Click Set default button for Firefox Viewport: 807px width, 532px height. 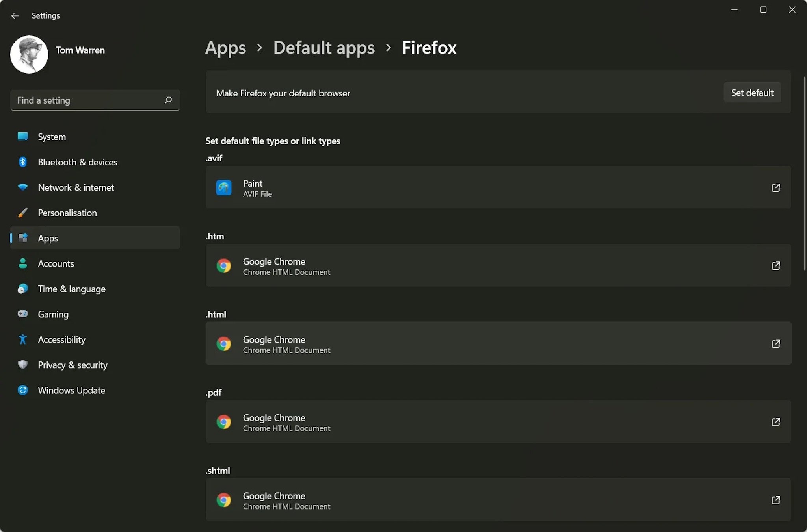click(752, 92)
